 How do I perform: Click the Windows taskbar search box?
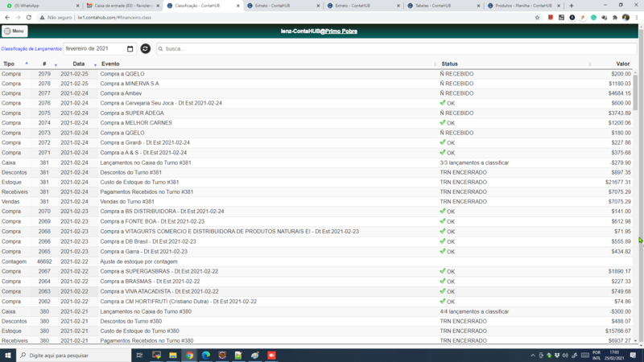73,356
